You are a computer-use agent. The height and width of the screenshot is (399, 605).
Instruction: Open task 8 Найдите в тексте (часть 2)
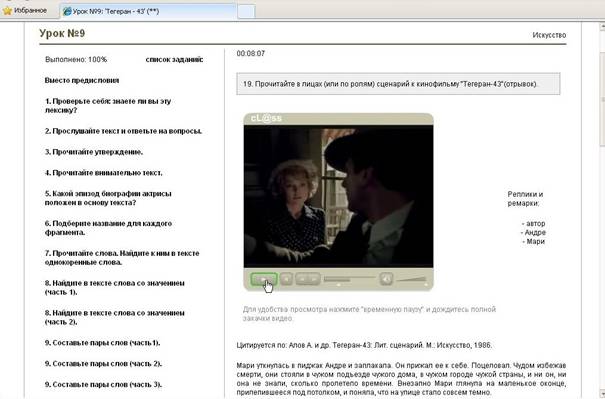(115, 317)
